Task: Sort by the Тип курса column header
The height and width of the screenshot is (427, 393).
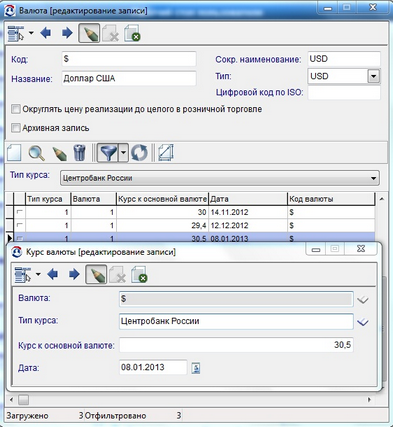Action: [x=48, y=199]
